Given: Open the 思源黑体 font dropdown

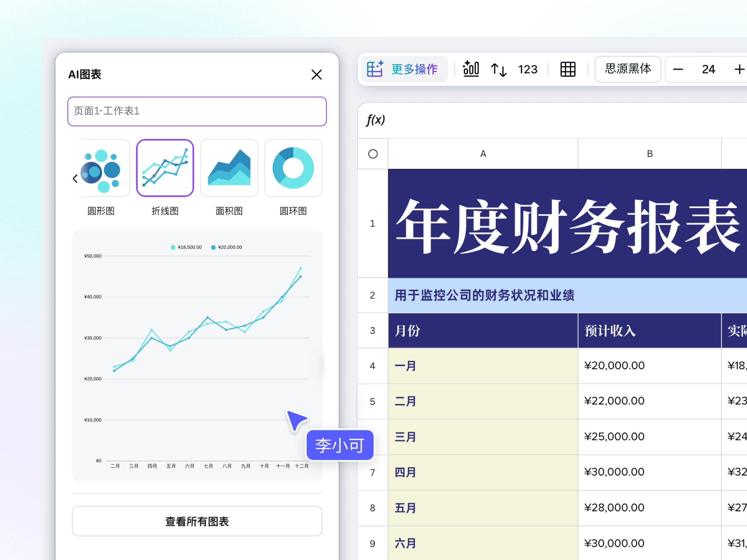Looking at the screenshot, I should [628, 69].
